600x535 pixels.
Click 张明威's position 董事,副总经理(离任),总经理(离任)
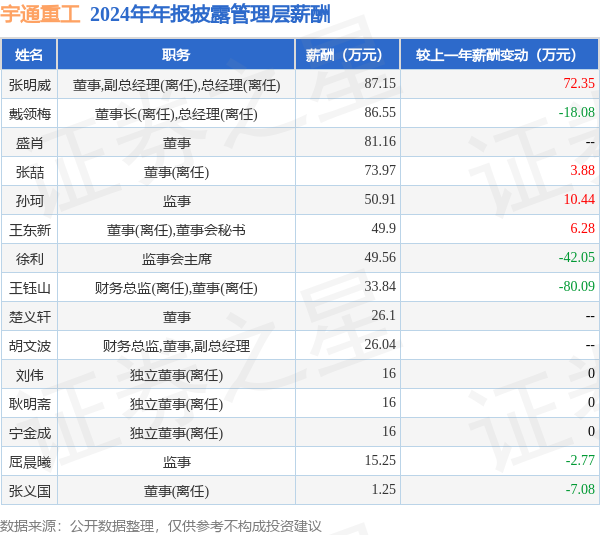coord(176,85)
